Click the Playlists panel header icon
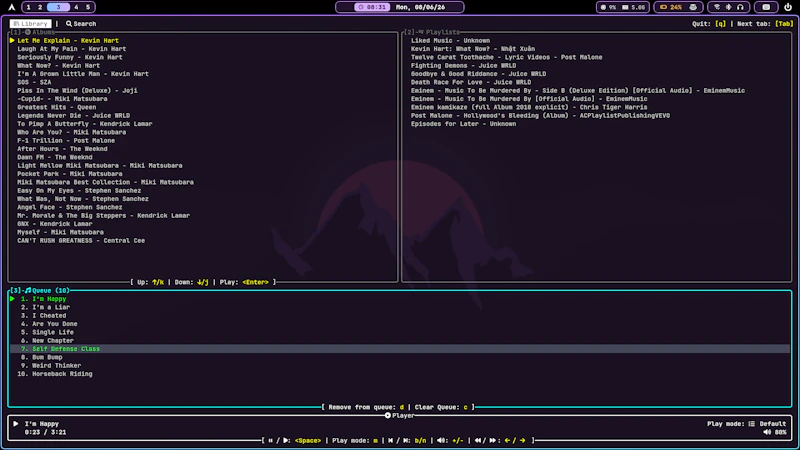Screen dimensions: 800x450 pyautogui.click(x=421, y=32)
